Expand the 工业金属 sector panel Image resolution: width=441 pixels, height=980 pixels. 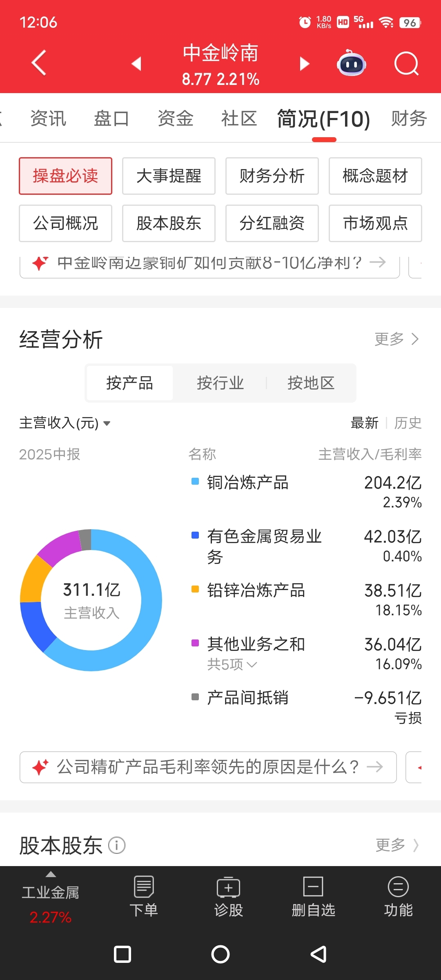point(50,892)
